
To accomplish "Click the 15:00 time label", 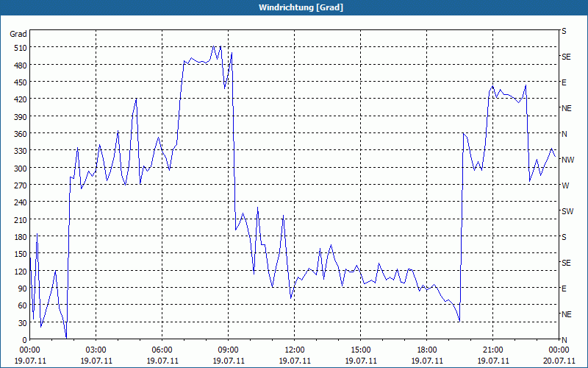I will 360,350.
